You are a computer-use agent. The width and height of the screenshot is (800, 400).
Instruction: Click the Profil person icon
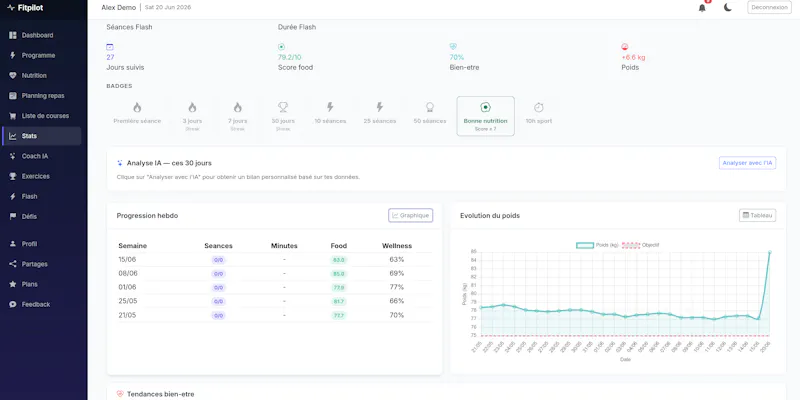pos(13,244)
